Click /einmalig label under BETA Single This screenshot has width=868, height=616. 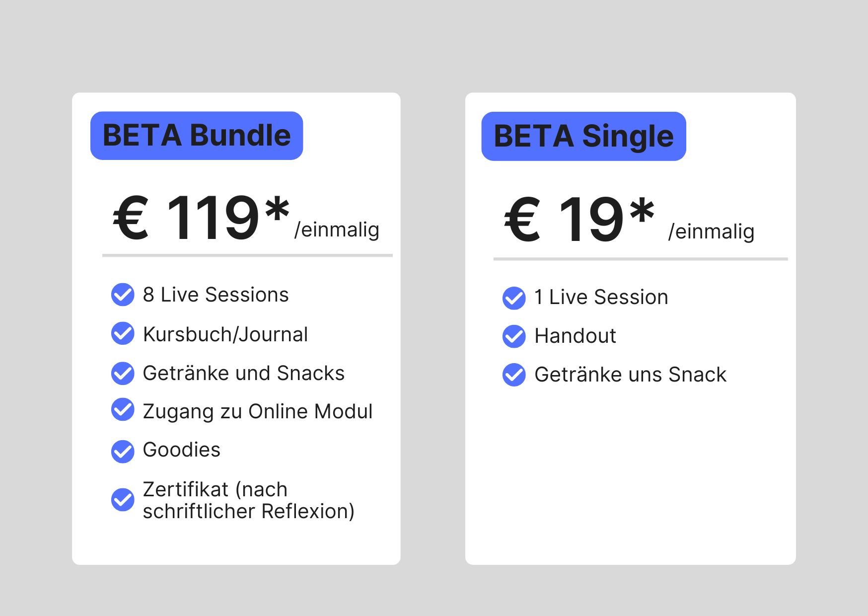click(711, 231)
